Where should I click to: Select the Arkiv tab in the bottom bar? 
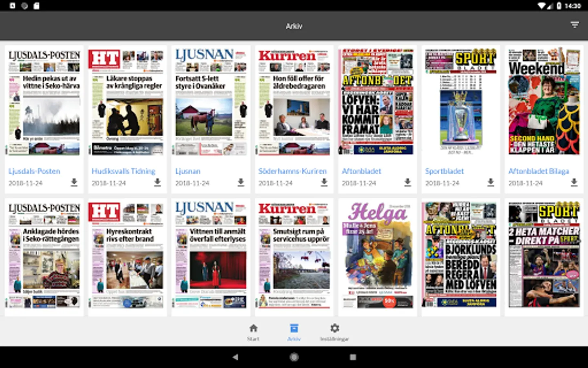pos(294,332)
